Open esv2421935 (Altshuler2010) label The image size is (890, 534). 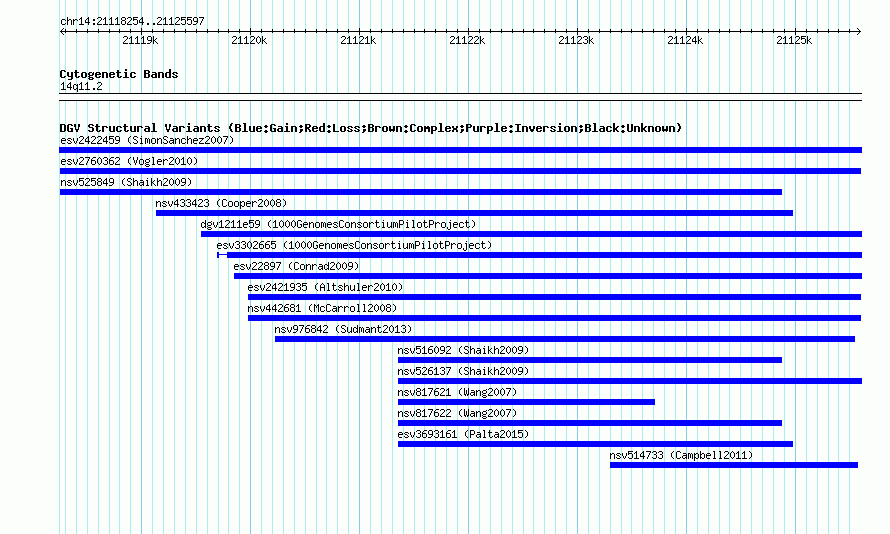point(325,287)
